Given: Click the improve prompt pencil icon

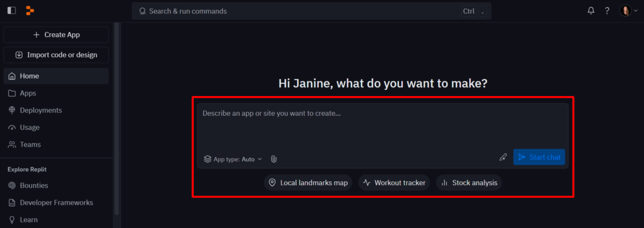Looking at the screenshot, I should point(503,157).
